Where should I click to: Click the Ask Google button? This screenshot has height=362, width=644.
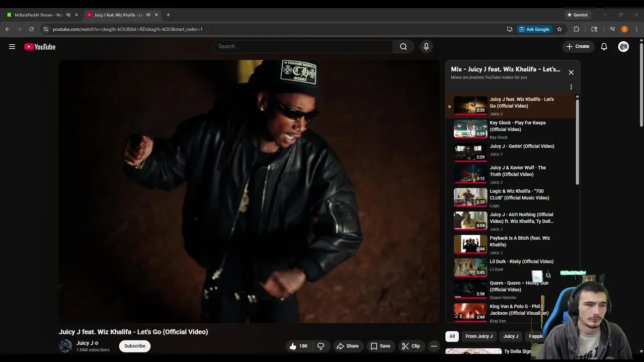click(x=534, y=29)
